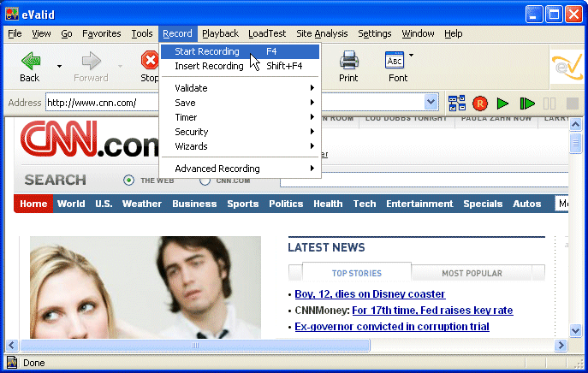Go to the Politics section
Viewport: 588px width, 373px height.
pyautogui.click(x=286, y=204)
